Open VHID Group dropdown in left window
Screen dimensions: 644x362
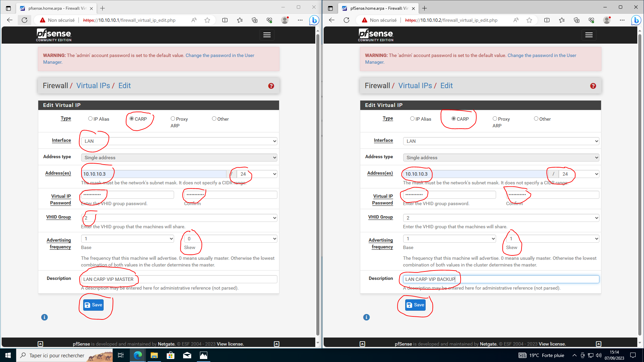[179, 218]
